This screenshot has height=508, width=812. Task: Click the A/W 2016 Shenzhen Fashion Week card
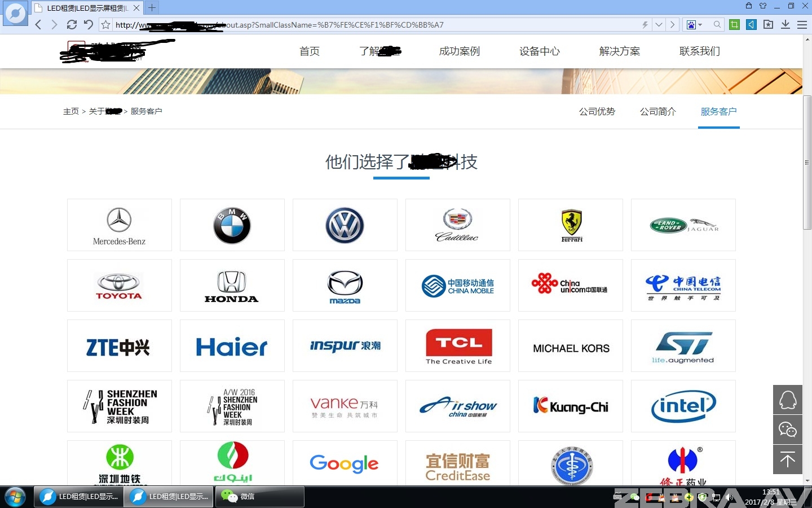[x=232, y=406]
